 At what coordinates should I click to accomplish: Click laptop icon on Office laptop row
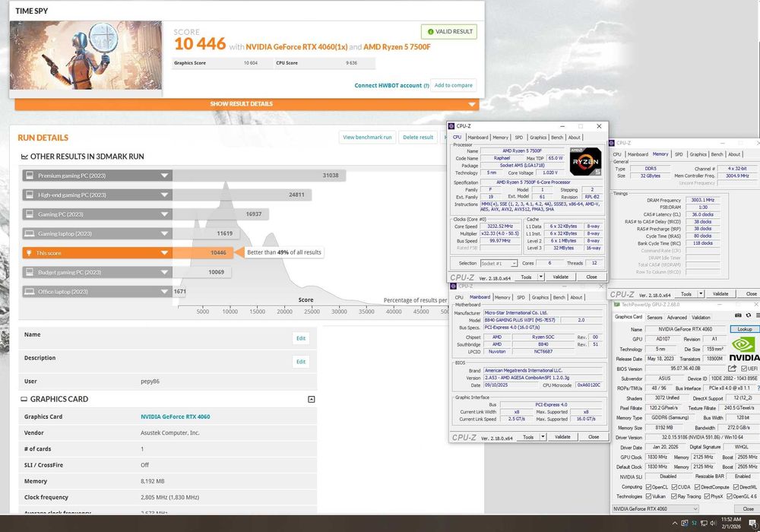pos(30,292)
